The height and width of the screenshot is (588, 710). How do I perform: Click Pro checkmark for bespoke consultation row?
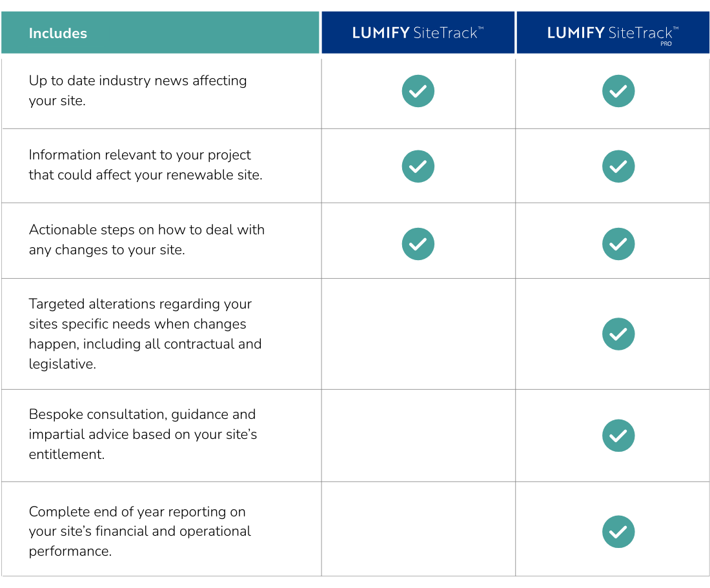click(618, 436)
